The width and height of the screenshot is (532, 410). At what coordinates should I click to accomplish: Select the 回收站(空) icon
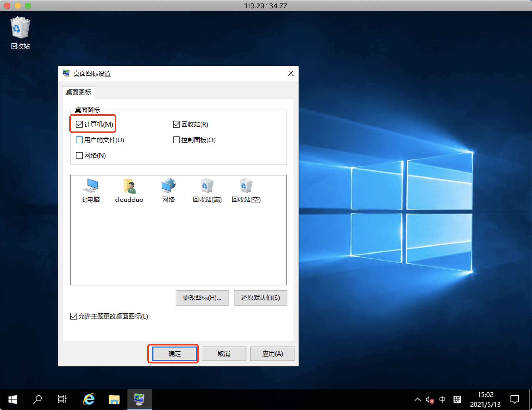tap(246, 190)
